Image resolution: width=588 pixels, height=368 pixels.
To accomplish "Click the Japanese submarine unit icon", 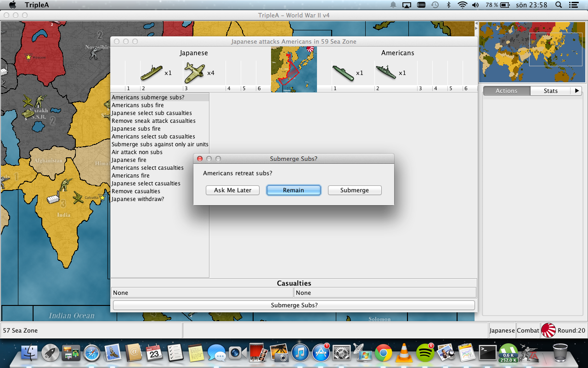I will coord(152,73).
